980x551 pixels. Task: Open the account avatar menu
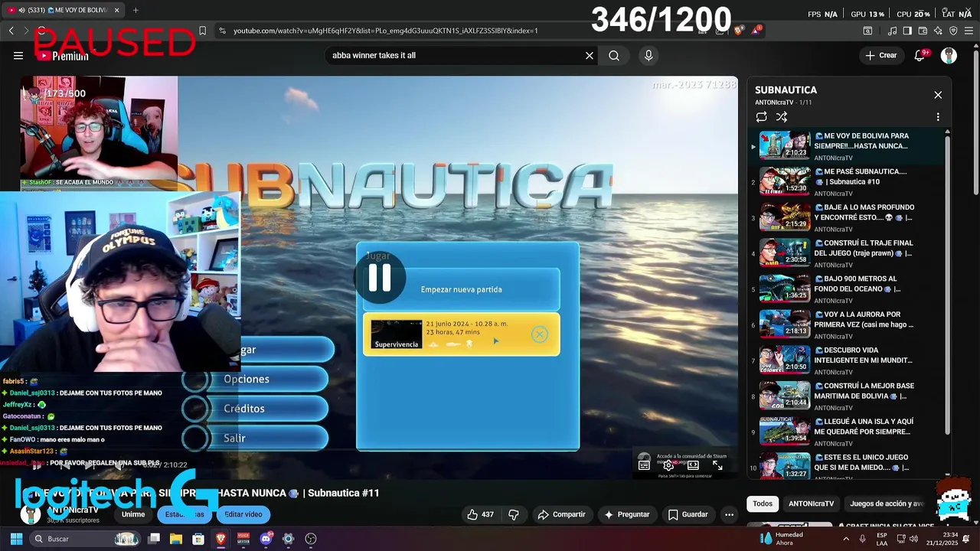click(x=949, y=55)
